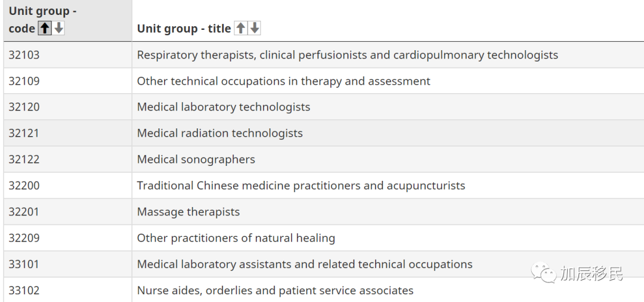Select Medical laboratory technologists title
Image resolution: width=644 pixels, height=302 pixels.
tap(224, 107)
